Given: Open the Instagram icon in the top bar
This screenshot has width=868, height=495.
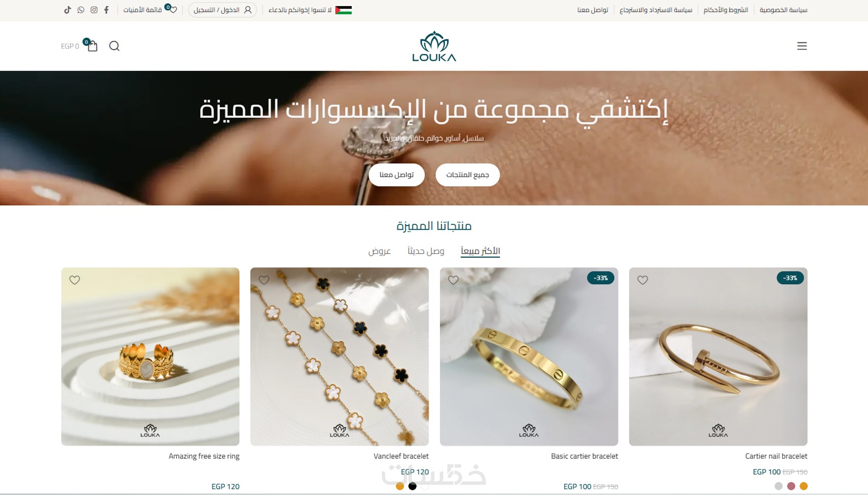Looking at the screenshot, I should pos(94,10).
